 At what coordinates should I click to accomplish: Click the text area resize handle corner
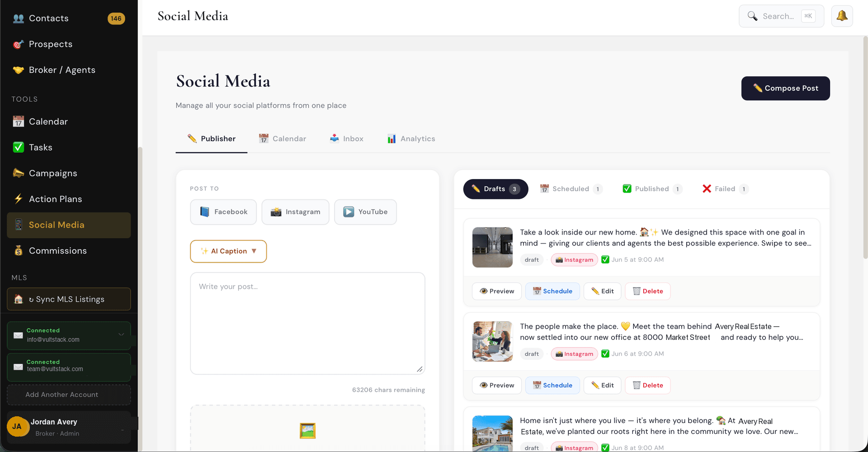pos(420,369)
